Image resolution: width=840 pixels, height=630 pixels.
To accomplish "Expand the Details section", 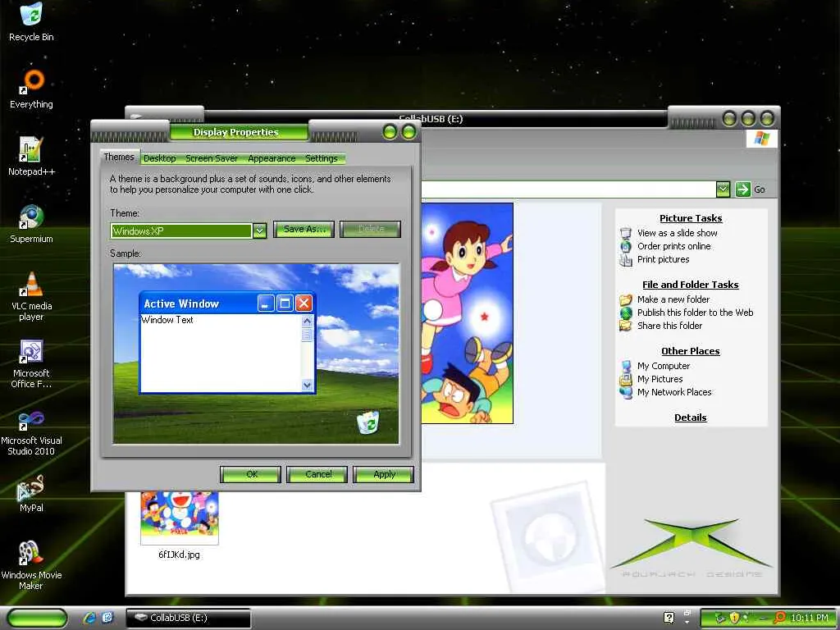I will click(691, 418).
